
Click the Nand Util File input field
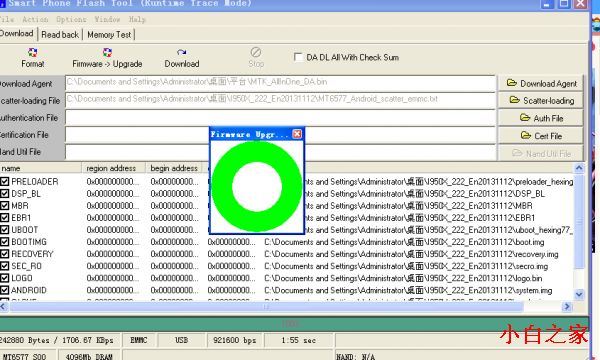(x=137, y=152)
